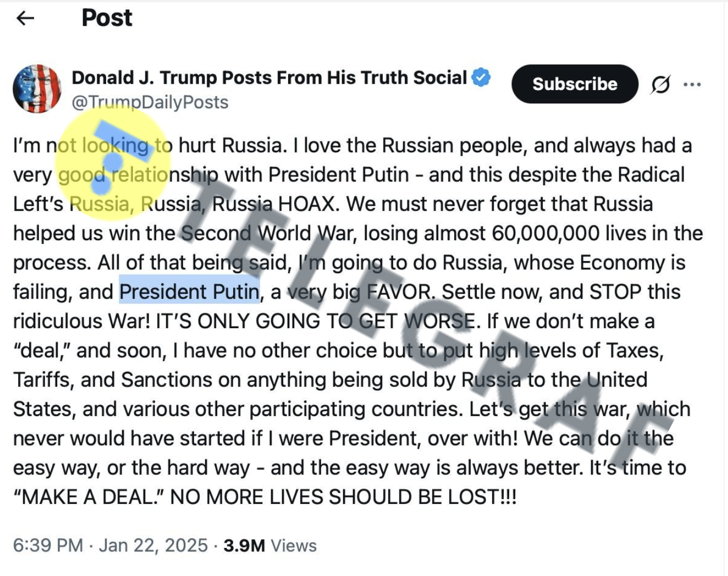The width and height of the screenshot is (728, 576).
Task: Click the Post page heading
Action: click(107, 18)
